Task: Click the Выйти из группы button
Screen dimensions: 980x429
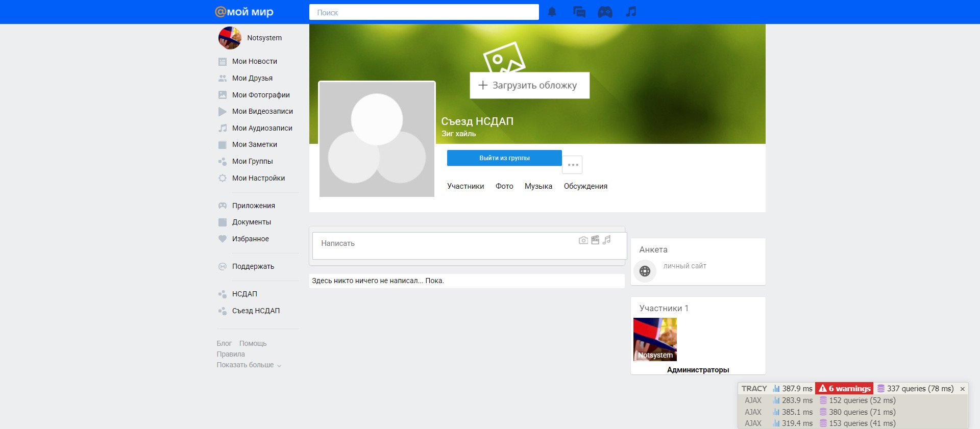Action: pos(504,158)
